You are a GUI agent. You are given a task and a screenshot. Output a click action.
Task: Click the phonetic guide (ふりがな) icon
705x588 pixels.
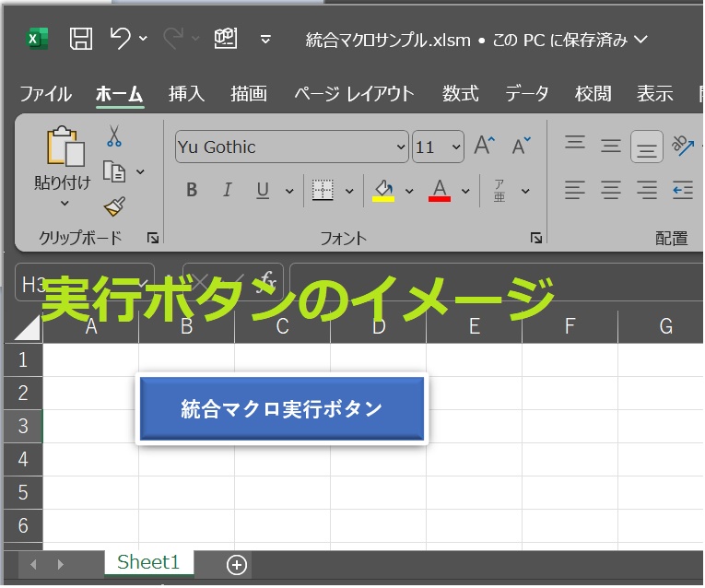tap(499, 191)
